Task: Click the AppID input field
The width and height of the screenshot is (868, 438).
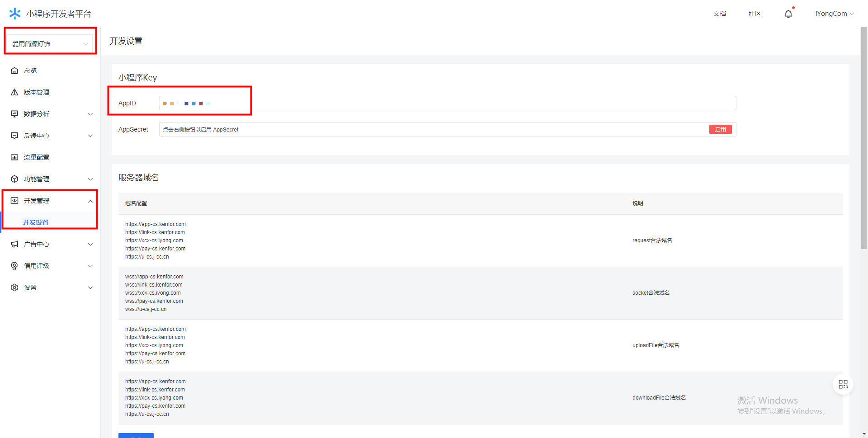Action: (447, 103)
